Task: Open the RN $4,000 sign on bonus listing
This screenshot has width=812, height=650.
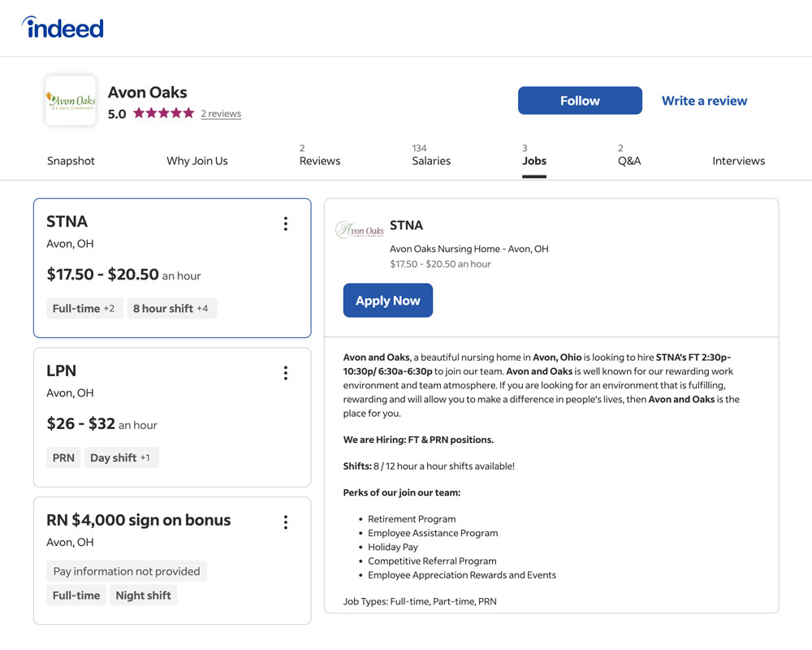Action: [139, 521]
